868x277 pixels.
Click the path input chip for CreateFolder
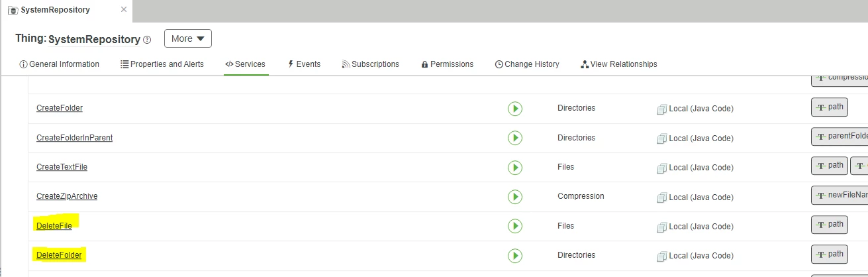[x=830, y=107]
